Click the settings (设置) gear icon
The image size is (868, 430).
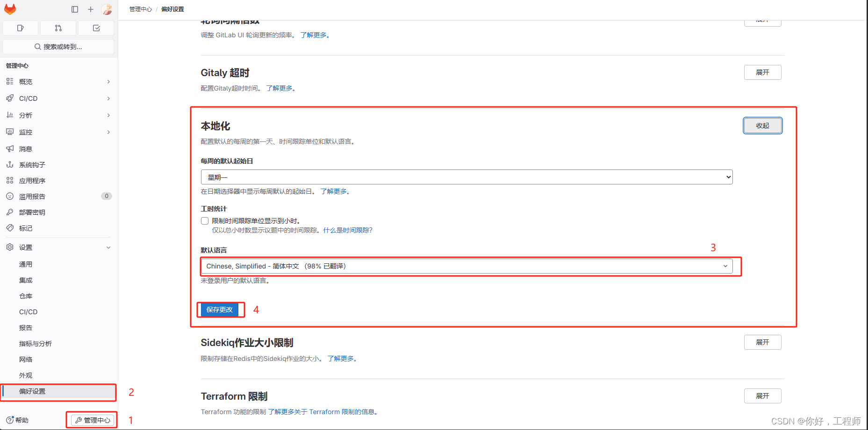point(10,247)
